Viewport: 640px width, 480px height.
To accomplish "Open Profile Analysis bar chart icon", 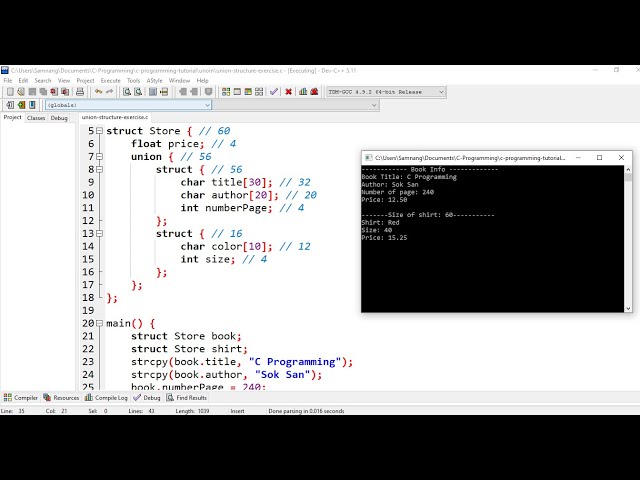I will tap(303, 92).
